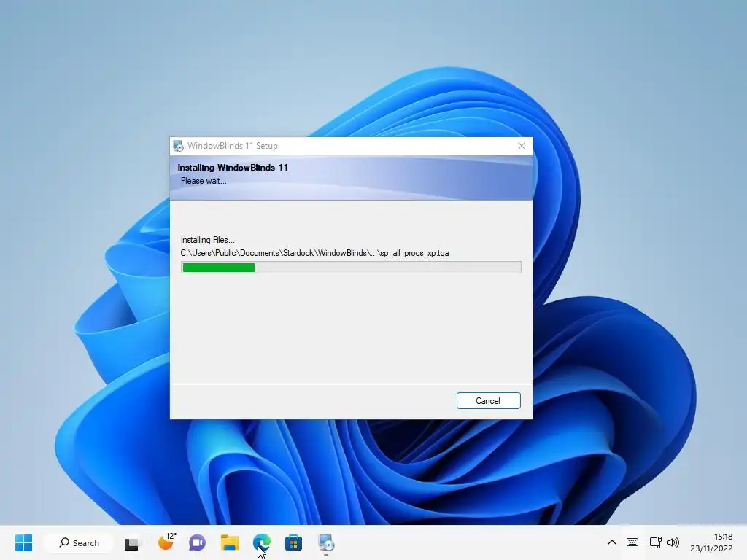Click the 'WindowBlinds 11 Setup' title text
747x560 pixels.
[233, 146]
